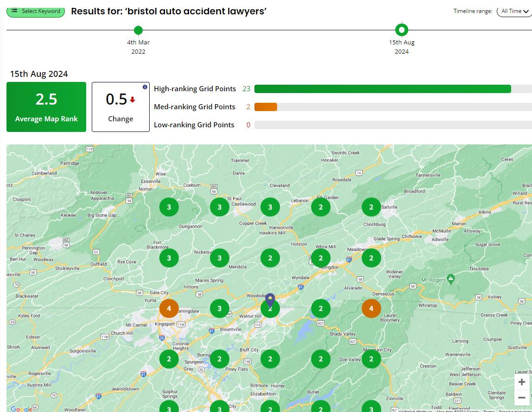Click the 'Damascus' label on the map
The height and width of the screenshot is (412, 532).
(x=383, y=294)
